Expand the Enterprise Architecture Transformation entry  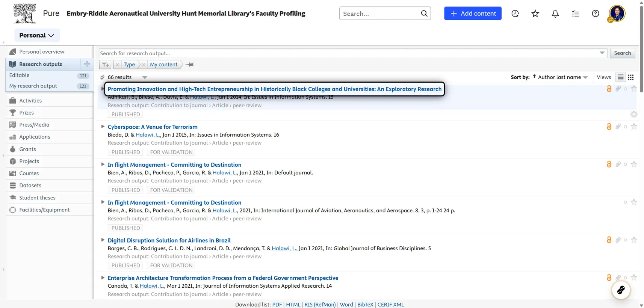pyautogui.click(x=103, y=278)
